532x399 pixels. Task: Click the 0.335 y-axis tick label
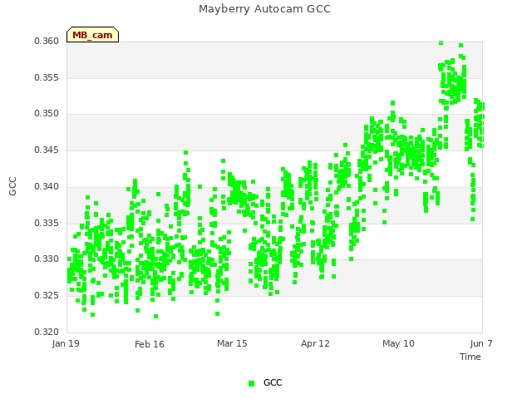pyautogui.click(x=47, y=223)
